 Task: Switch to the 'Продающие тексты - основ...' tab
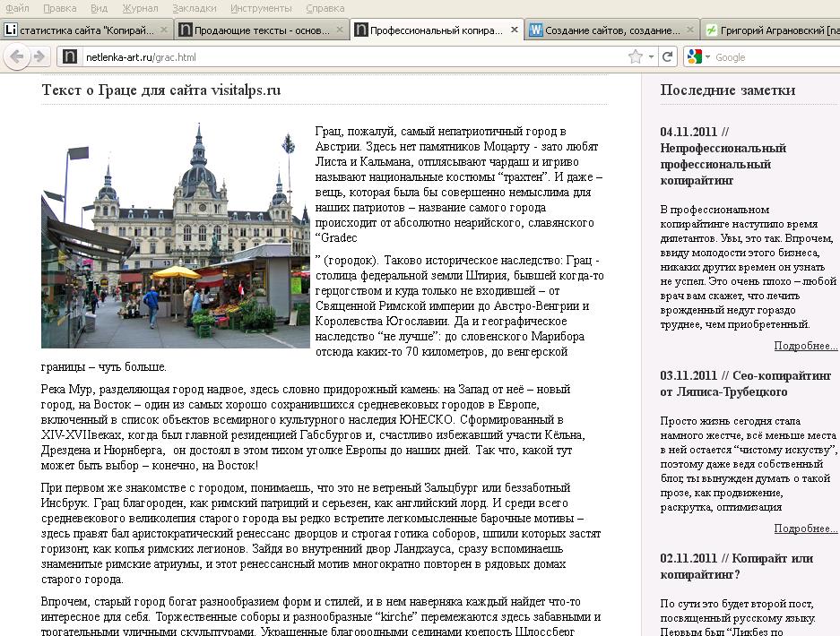click(262, 30)
